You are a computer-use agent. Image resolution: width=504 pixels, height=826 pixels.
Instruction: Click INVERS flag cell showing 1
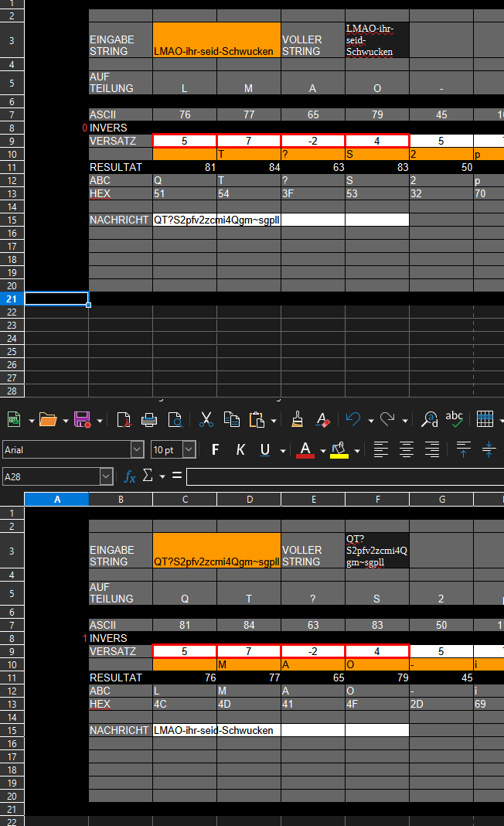pyautogui.click(x=56, y=639)
